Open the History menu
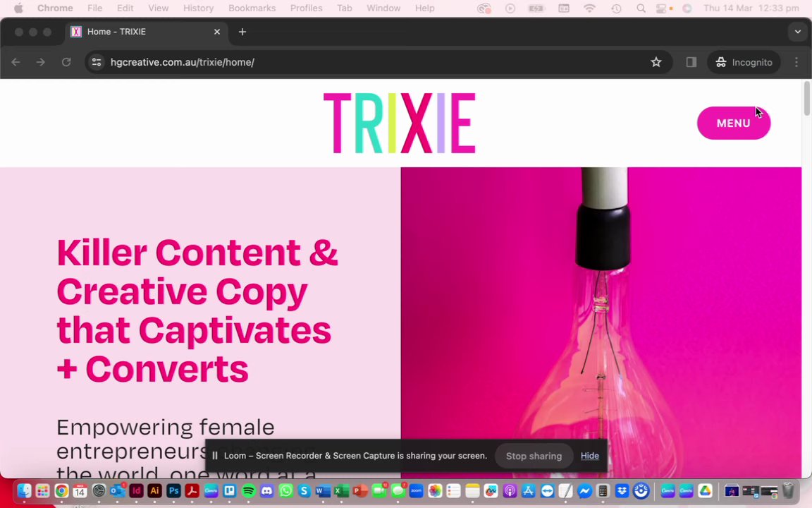This screenshot has width=812, height=508. pyautogui.click(x=198, y=8)
